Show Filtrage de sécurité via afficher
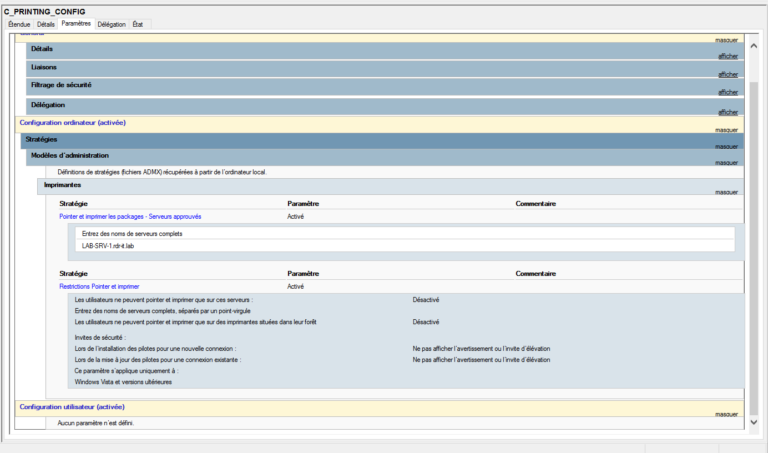Screen dimensions: 768x453 pos(728,92)
